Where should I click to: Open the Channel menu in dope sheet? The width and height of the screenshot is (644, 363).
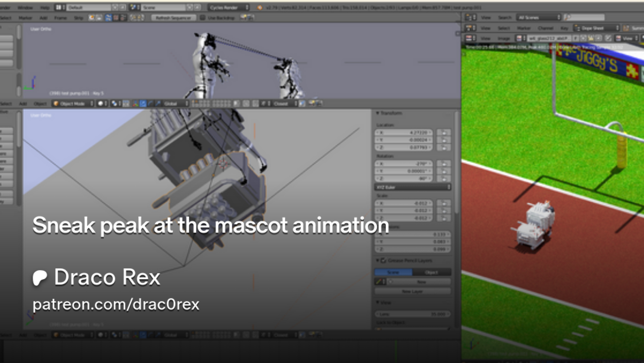click(x=545, y=28)
